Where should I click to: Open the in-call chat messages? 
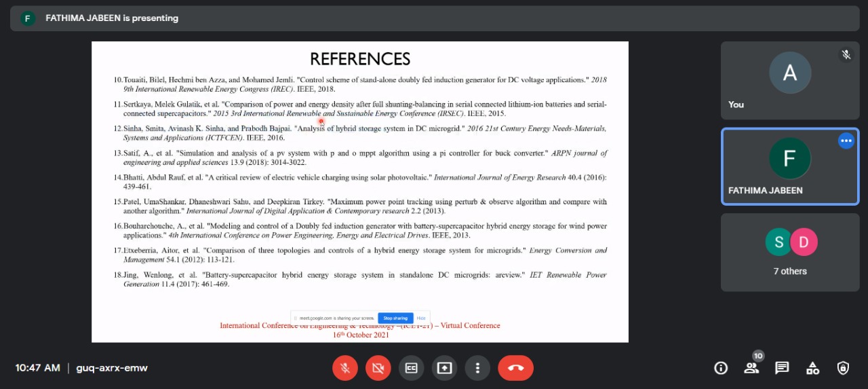pos(782,368)
